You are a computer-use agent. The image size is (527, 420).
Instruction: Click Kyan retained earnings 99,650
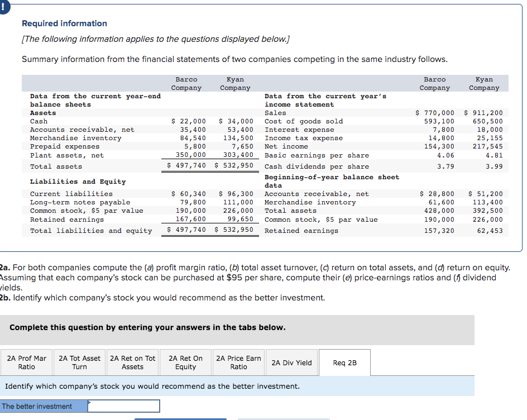pos(240,219)
